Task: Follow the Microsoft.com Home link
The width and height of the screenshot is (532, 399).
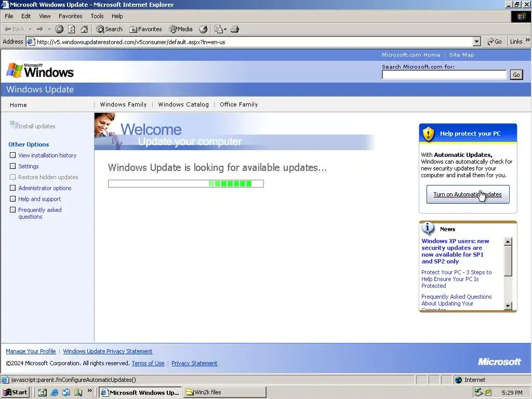Action: click(411, 55)
